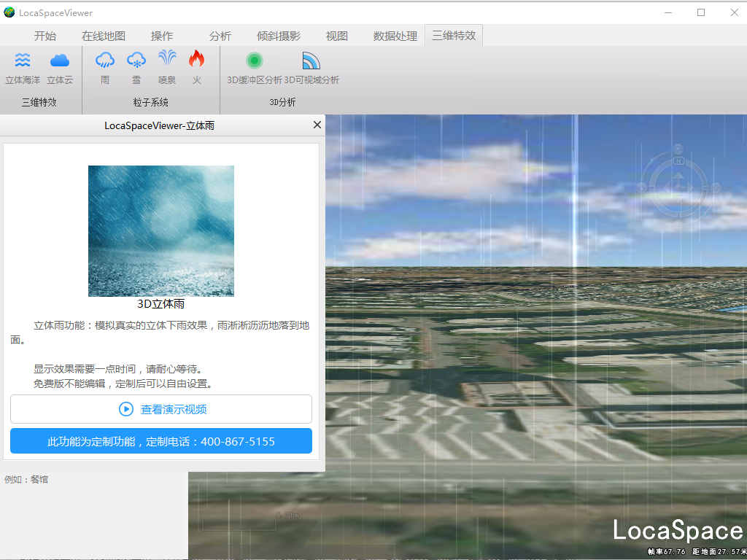Click the blue 此功能为定制功能 customization phone button
747x560 pixels.
161,441
